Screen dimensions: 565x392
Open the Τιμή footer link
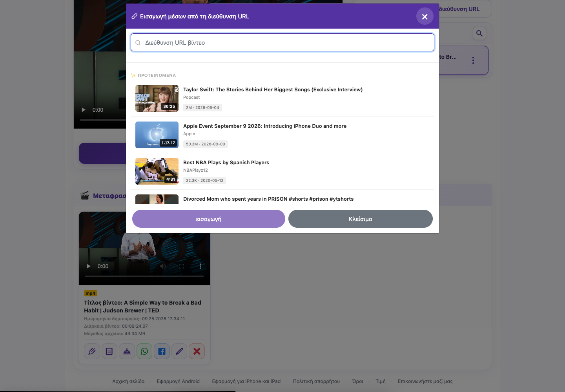[x=381, y=381]
